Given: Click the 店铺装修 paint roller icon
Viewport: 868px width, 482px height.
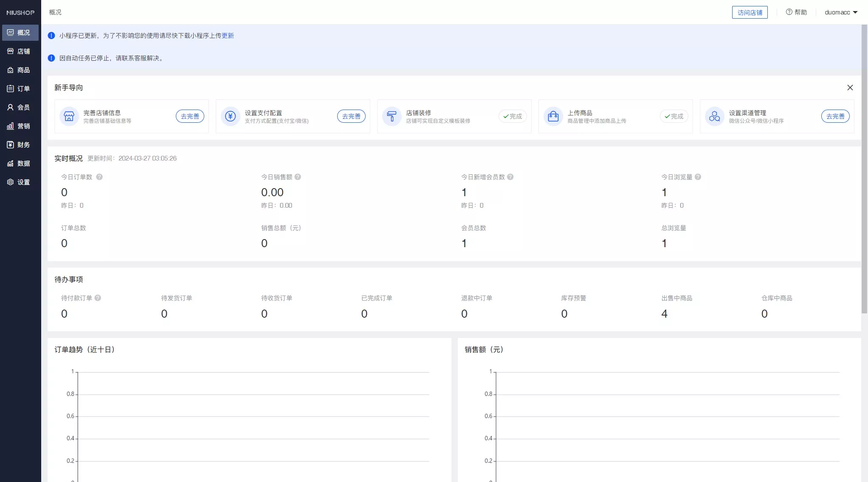Looking at the screenshot, I should pyautogui.click(x=392, y=116).
